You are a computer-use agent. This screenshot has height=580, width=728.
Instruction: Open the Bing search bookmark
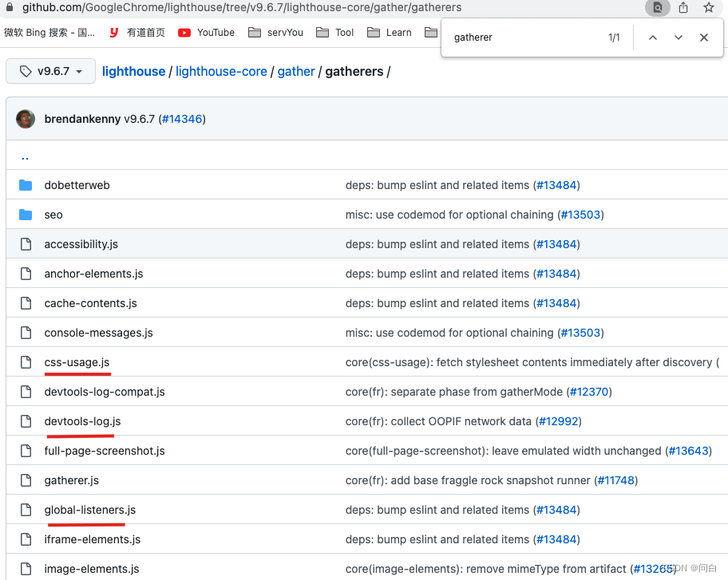(49, 33)
